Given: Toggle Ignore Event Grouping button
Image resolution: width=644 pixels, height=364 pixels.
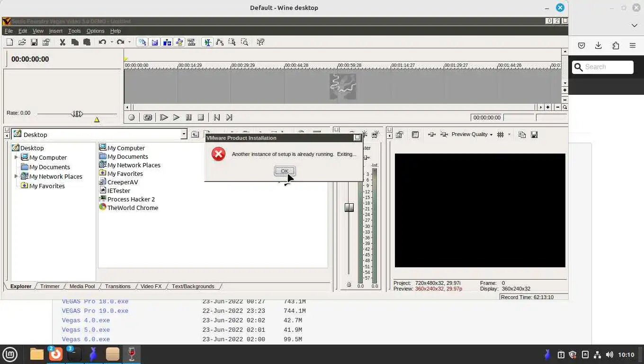Looking at the screenshot, I should pyautogui.click(x=191, y=42).
